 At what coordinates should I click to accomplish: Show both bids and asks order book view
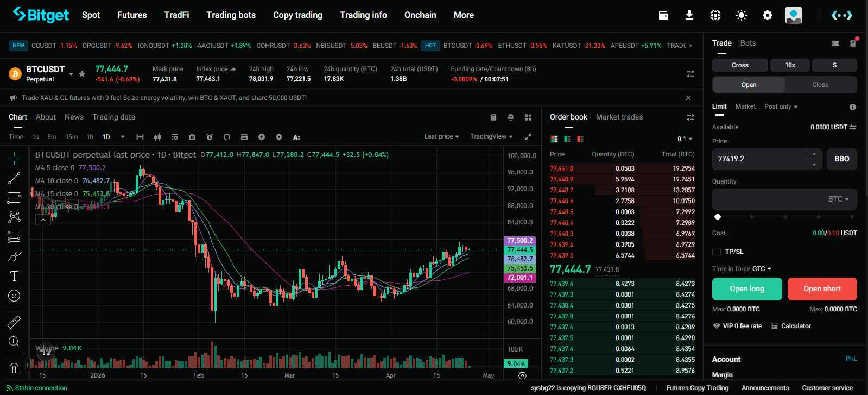click(x=554, y=139)
